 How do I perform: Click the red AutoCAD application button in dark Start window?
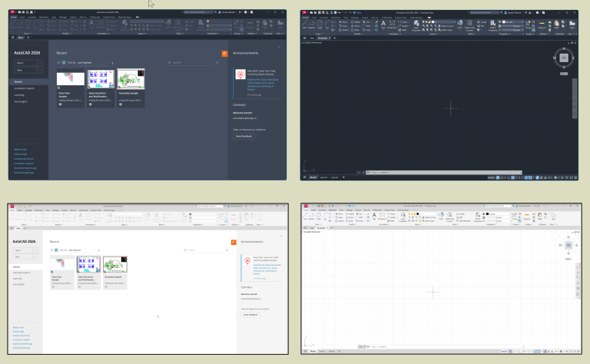[x=12, y=12]
